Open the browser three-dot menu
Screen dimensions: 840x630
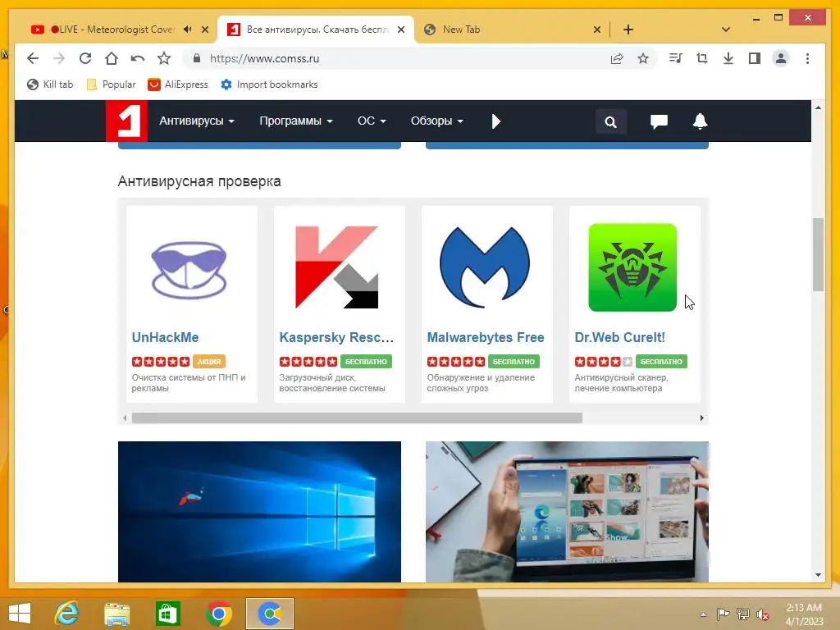807,58
